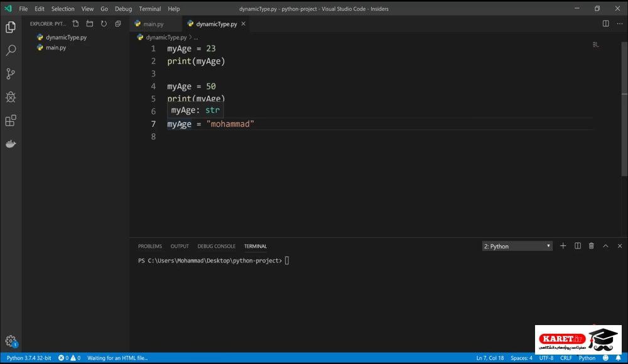628x364 pixels.
Task: Place cursor on "mohammad" string in line 7
Action: (x=230, y=124)
